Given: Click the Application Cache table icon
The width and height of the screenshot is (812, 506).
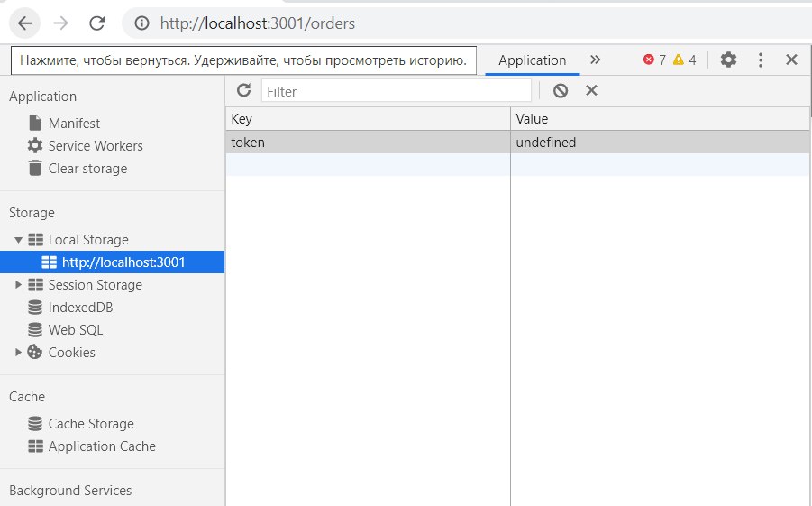Looking at the screenshot, I should pos(35,446).
